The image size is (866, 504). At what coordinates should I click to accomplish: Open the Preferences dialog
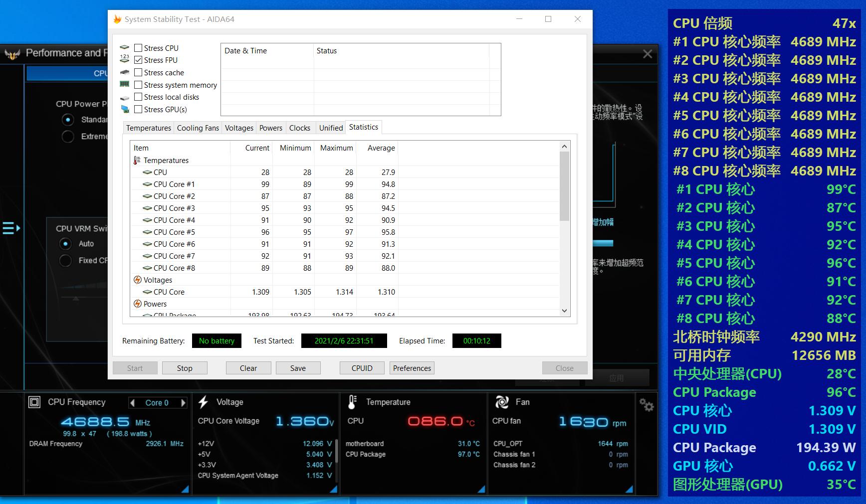pyautogui.click(x=412, y=368)
